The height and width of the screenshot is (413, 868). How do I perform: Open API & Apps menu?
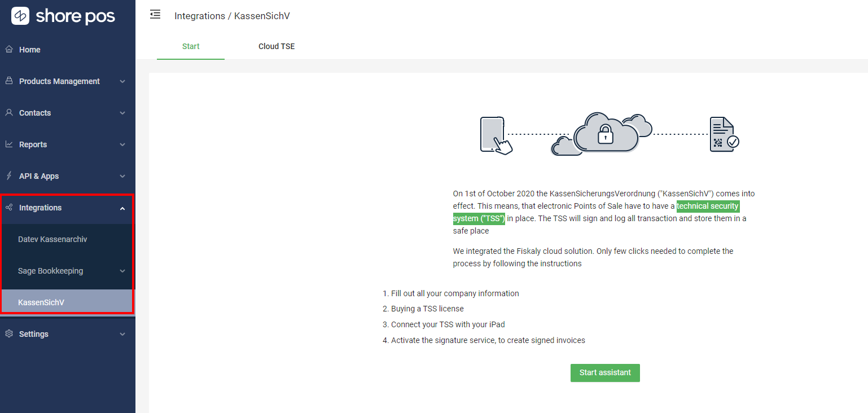(x=68, y=176)
